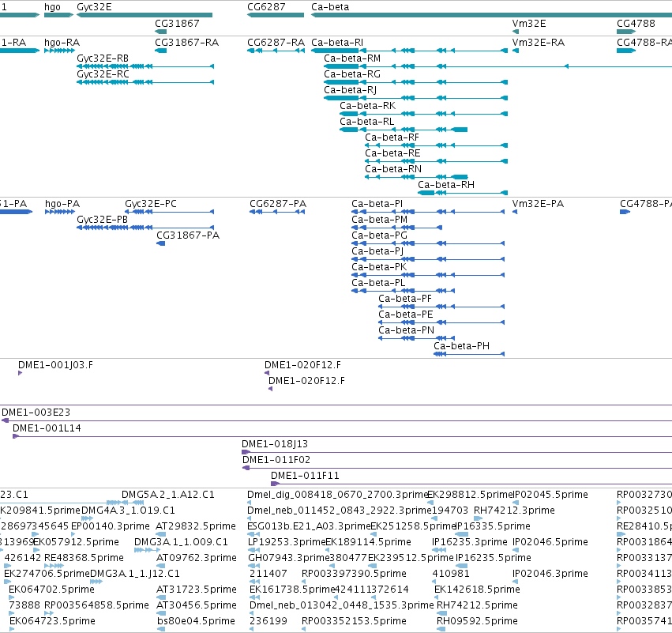672x633 pixels.
Task: Open EST IP02045.5prime
Action: point(550,495)
